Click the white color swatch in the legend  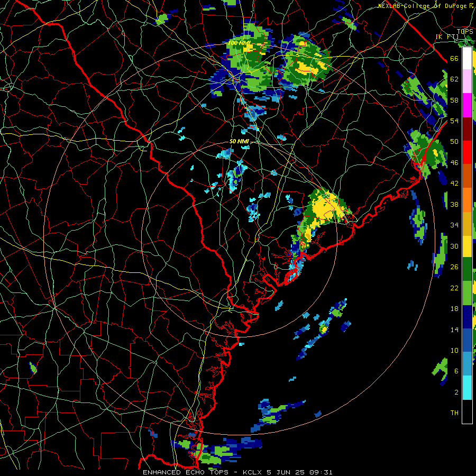pos(467,58)
